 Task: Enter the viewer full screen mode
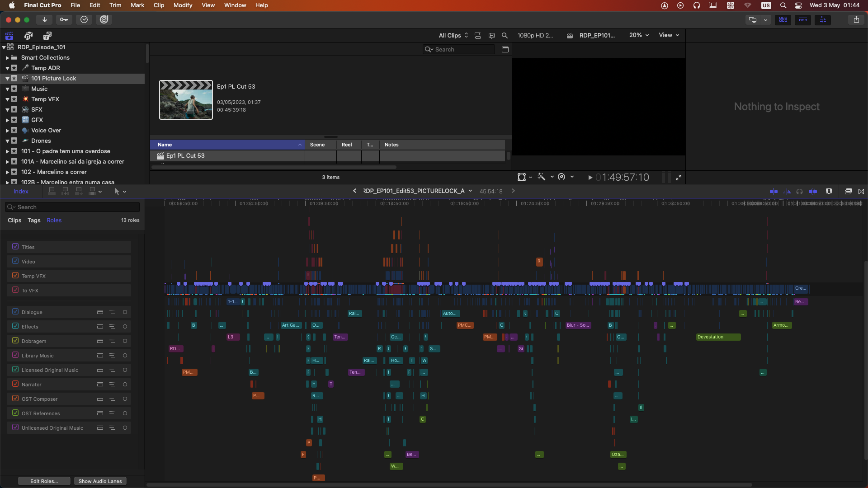(679, 178)
